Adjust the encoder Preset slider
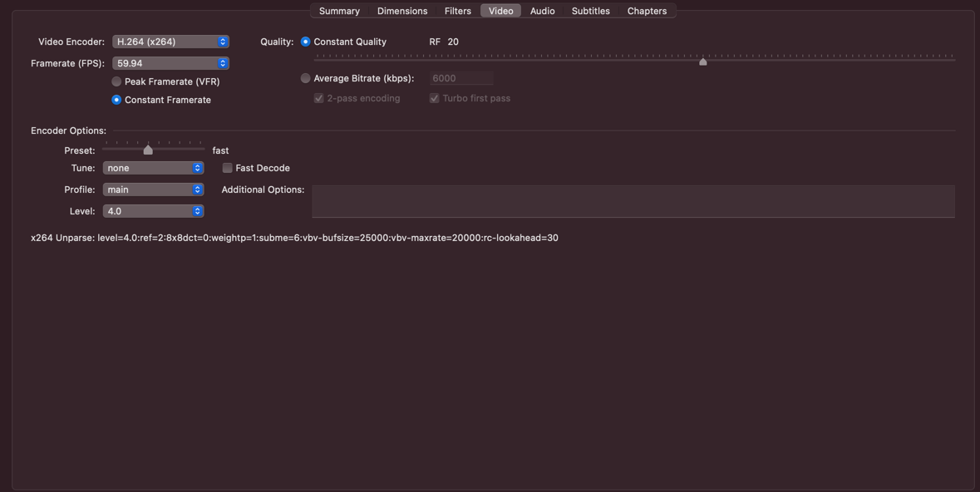 [149, 150]
